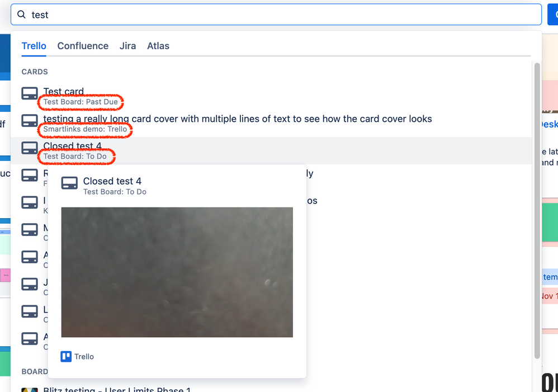
Task: Click card icon of row starting with R
Action: (30, 175)
